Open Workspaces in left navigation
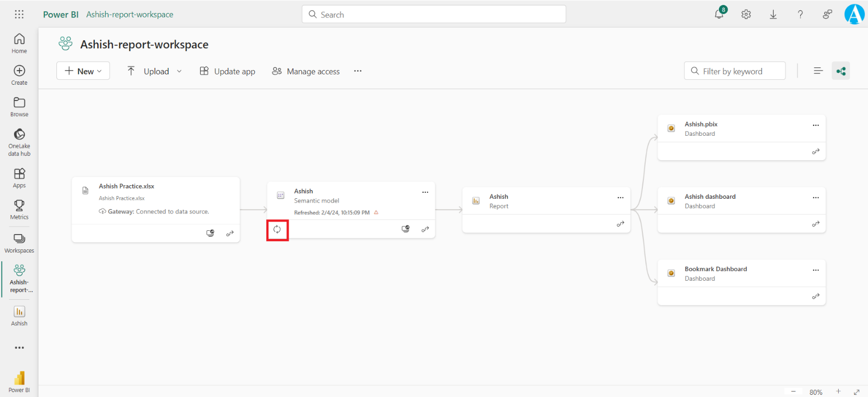868x397 pixels. [x=19, y=243]
